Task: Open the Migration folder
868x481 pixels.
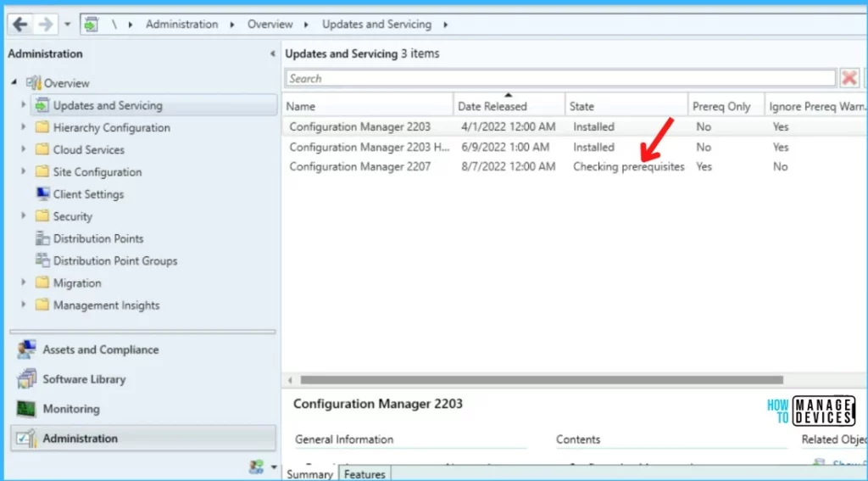Action: 77,282
